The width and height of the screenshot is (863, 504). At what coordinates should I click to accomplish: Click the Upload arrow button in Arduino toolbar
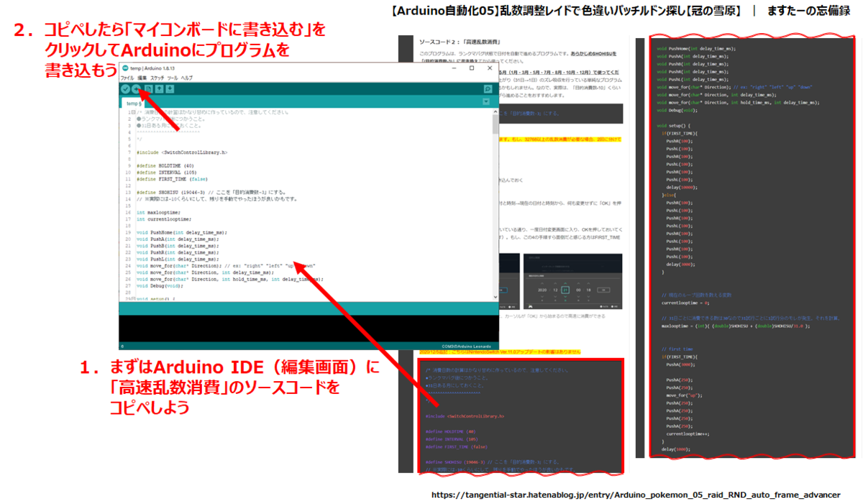[x=136, y=88]
